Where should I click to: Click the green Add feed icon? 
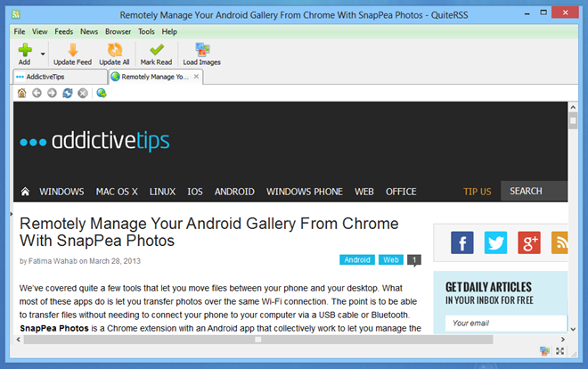[25, 50]
